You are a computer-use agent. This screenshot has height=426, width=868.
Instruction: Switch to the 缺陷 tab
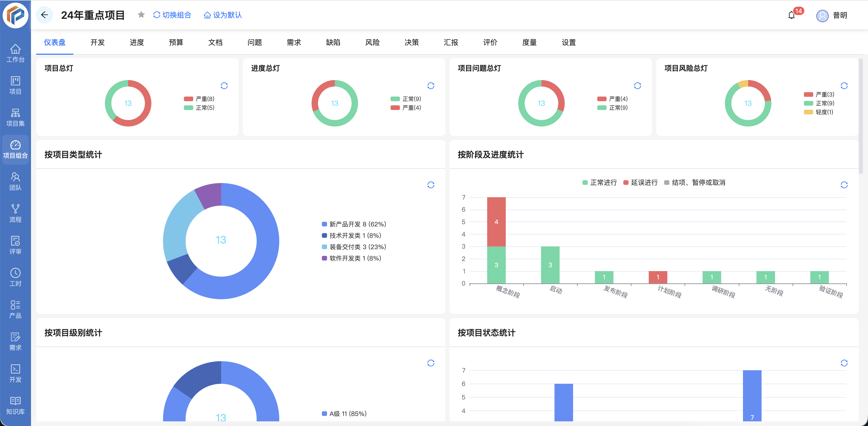pos(333,42)
